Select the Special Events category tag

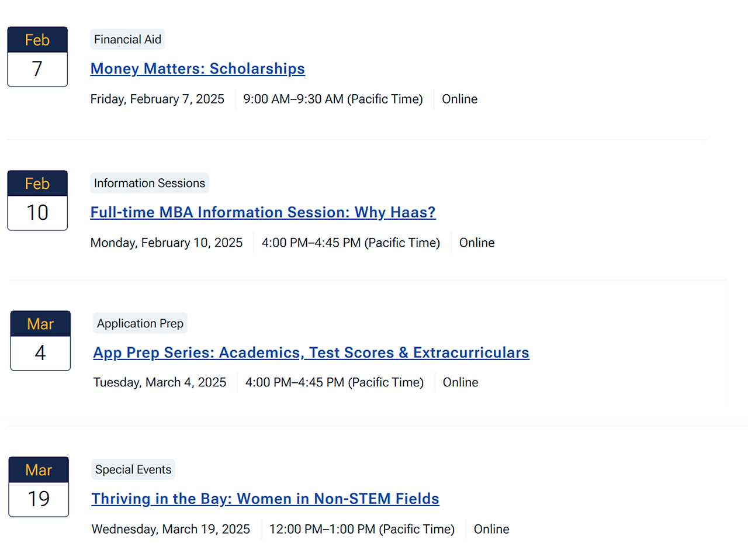pyautogui.click(x=133, y=470)
